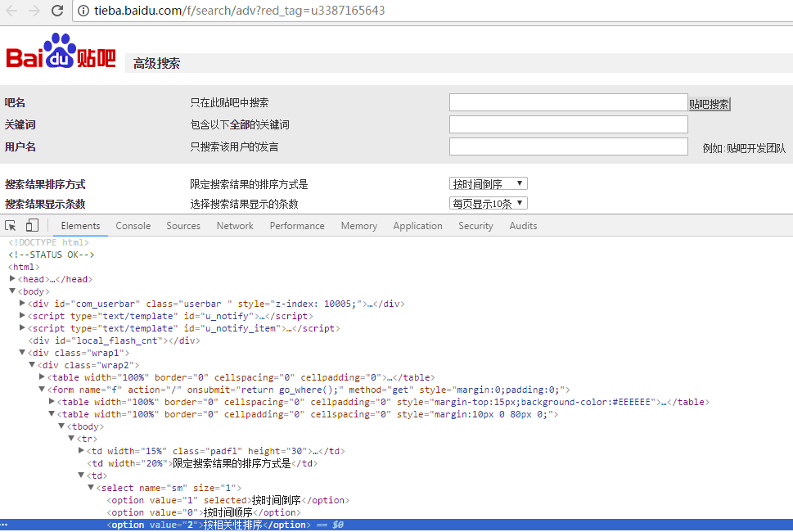The image size is (793, 532).
Task: Collapse the wrap2 div node
Action: (x=32, y=364)
